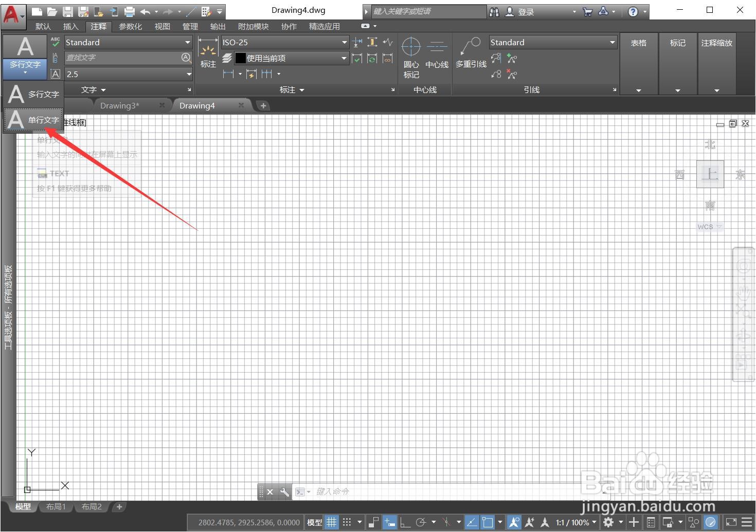Switch to the 视图 ribbon tab
The image size is (756, 532).
(163, 26)
